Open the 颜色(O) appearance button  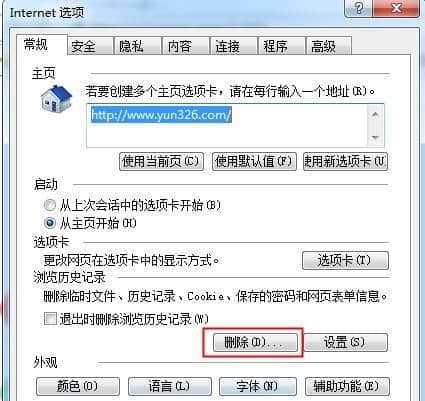click(78, 386)
